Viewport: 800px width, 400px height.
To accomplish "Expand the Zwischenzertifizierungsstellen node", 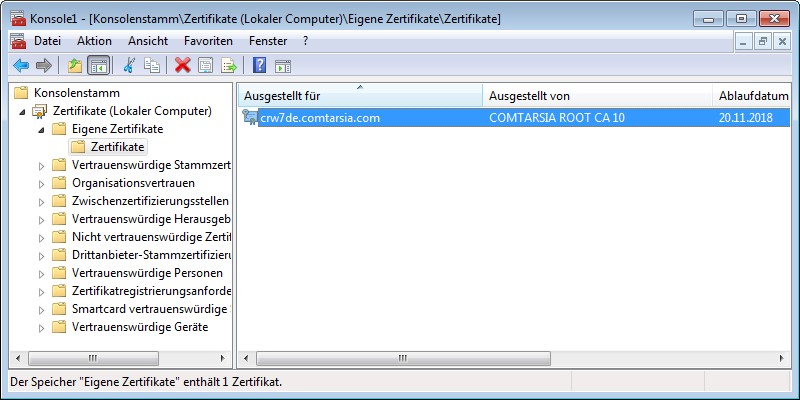I will point(42,202).
